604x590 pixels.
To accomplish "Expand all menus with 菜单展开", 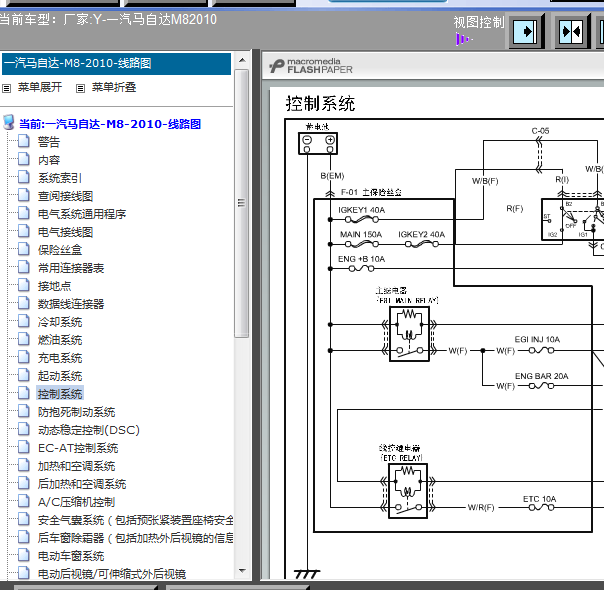I will click(x=40, y=87).
